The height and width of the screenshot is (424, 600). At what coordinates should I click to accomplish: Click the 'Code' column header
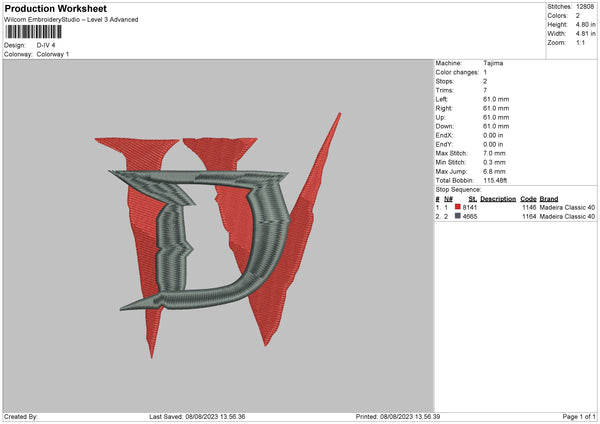click(528, 199)
